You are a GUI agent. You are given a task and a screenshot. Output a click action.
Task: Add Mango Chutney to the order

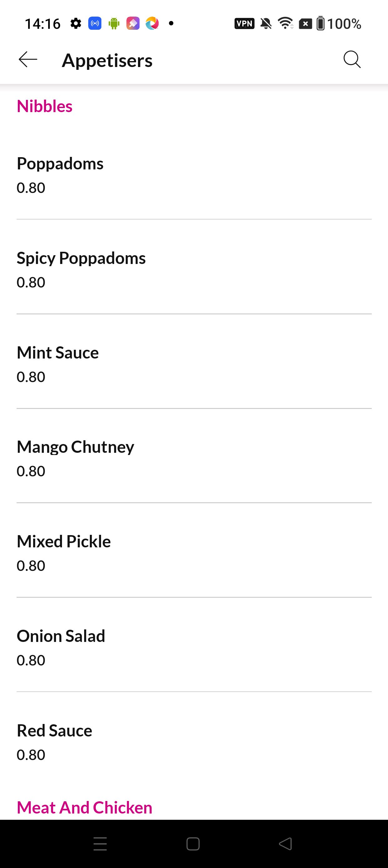point(194,459)
